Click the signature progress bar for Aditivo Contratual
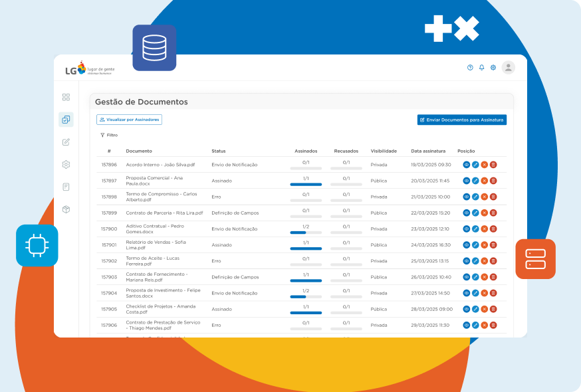 tap(306, 232)
